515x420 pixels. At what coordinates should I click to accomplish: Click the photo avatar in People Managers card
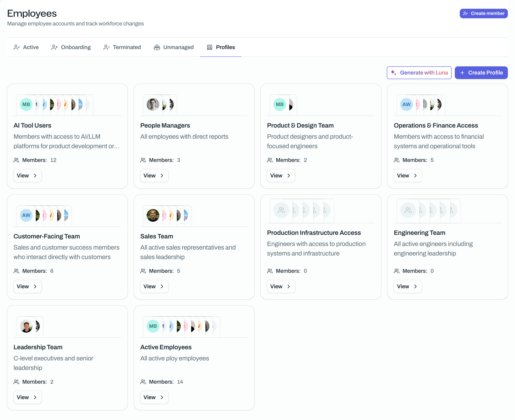point(153,105)
